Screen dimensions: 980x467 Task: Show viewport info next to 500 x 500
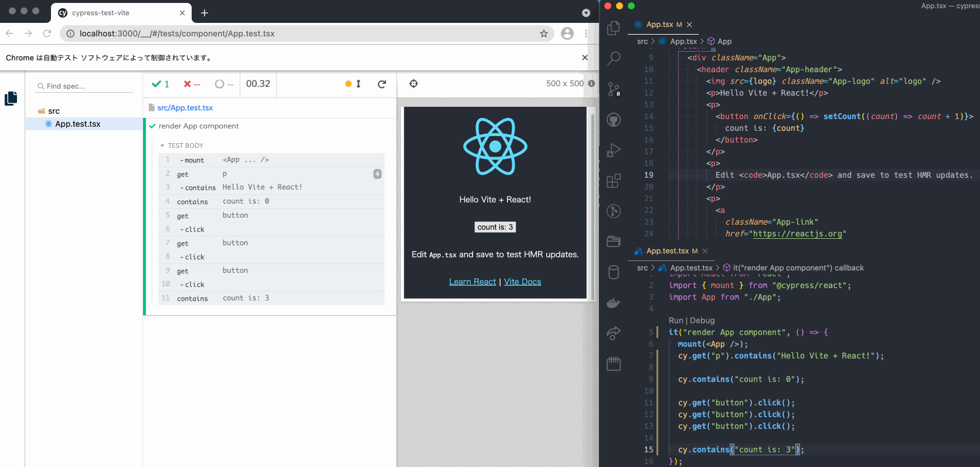coord(591,83)
